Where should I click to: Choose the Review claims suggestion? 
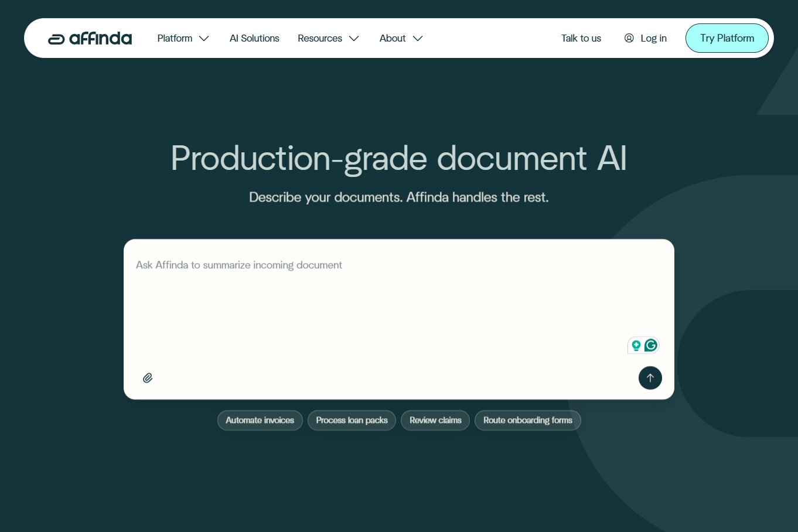435,420
